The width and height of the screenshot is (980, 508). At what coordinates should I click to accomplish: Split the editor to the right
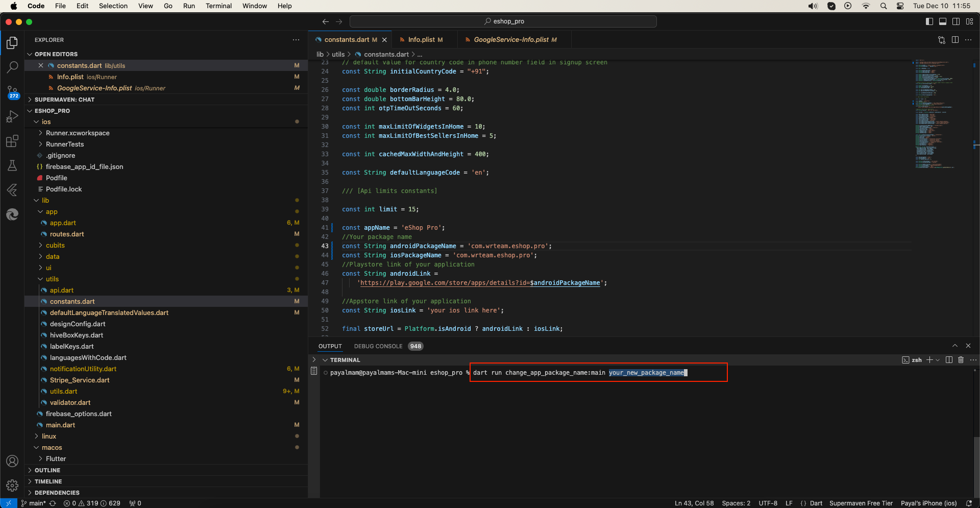(x=955, y=40)
